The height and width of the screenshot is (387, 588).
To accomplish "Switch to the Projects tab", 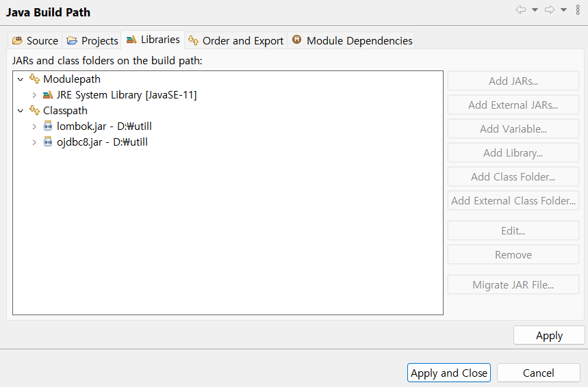I will click(x=92, y=40).
